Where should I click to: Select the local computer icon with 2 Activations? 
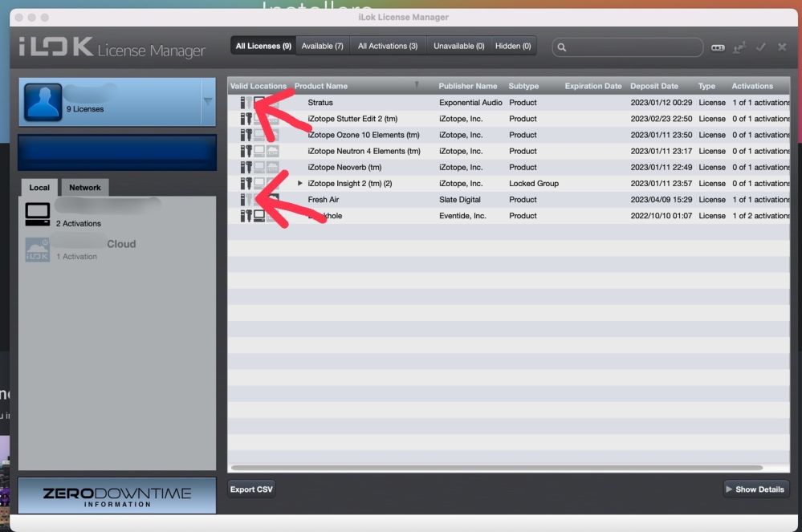(x=38, y=214)
